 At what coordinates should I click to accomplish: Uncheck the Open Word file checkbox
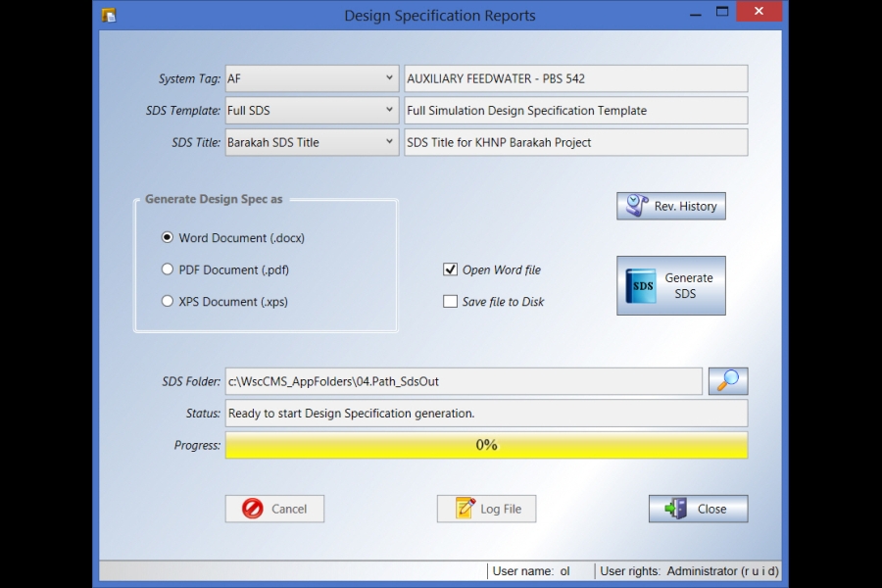(x=450, y=269)
